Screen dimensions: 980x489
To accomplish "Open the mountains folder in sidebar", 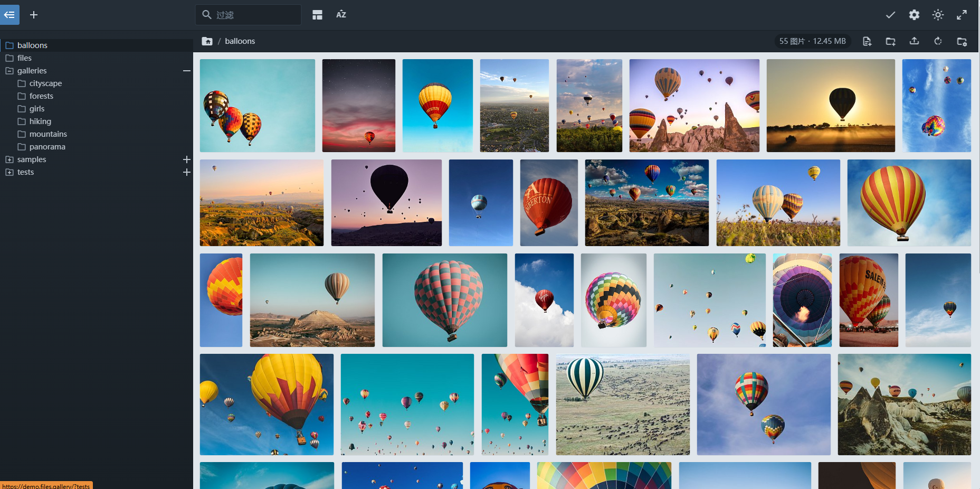I will coord(48,134).
